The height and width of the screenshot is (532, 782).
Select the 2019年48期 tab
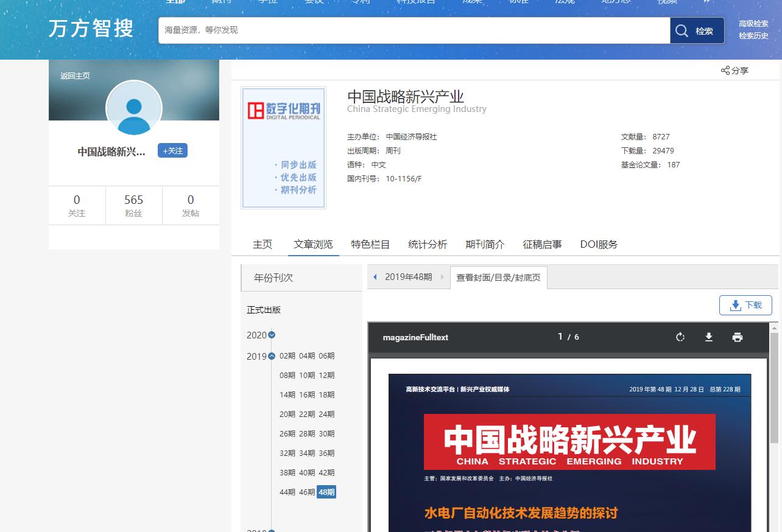point(409,277)
